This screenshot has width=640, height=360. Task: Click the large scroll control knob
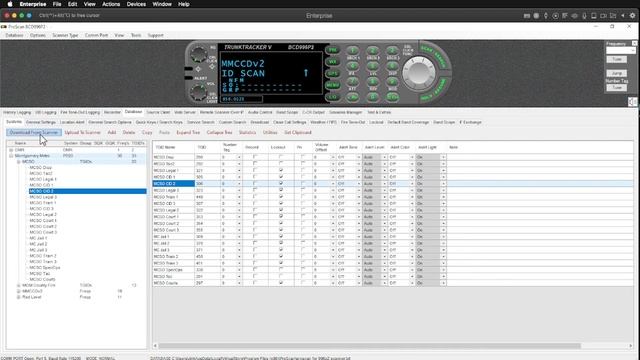pyautogui.click(x=419, y=72)
